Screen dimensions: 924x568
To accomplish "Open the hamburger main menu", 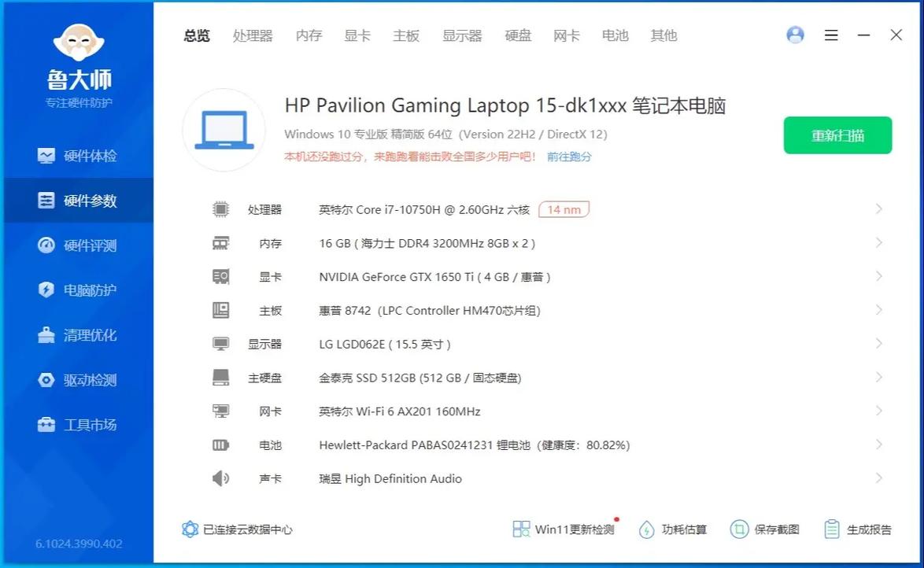I will point(831,35).
